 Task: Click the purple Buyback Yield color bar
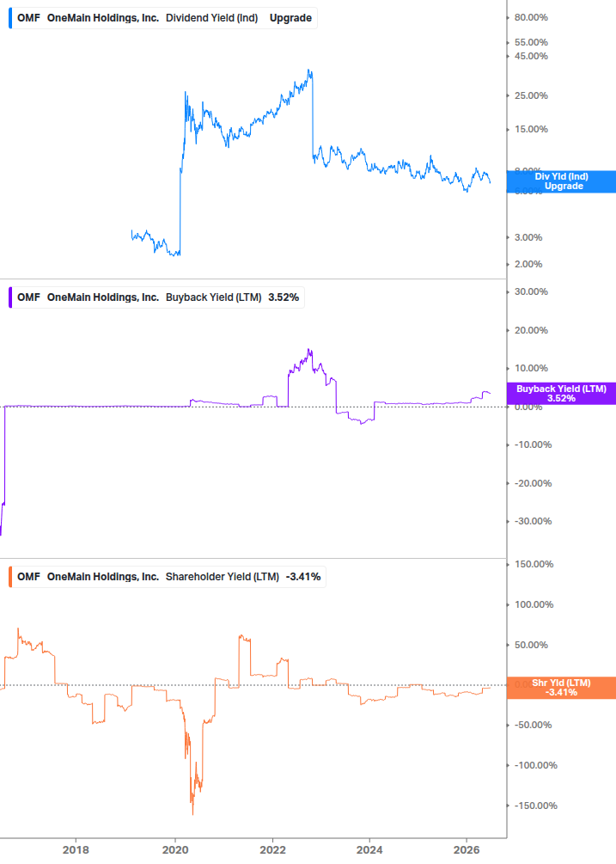(x=10, y=297)
